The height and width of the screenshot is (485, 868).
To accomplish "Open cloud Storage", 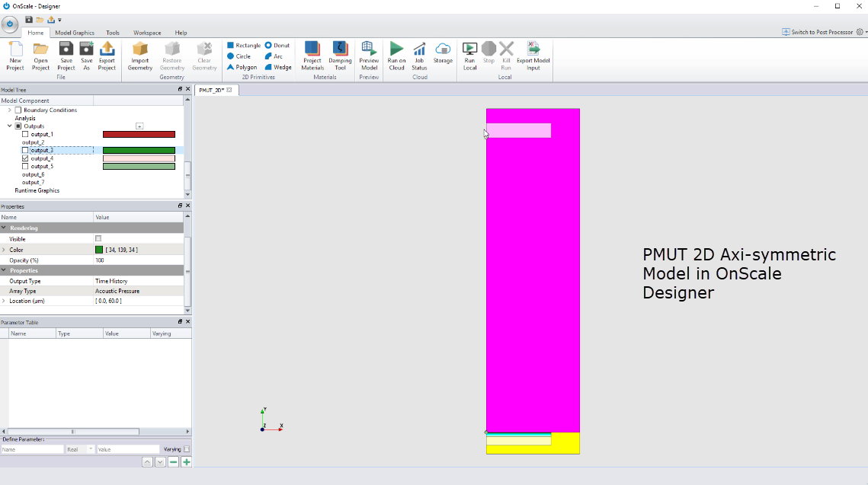I will click(443, 53).
